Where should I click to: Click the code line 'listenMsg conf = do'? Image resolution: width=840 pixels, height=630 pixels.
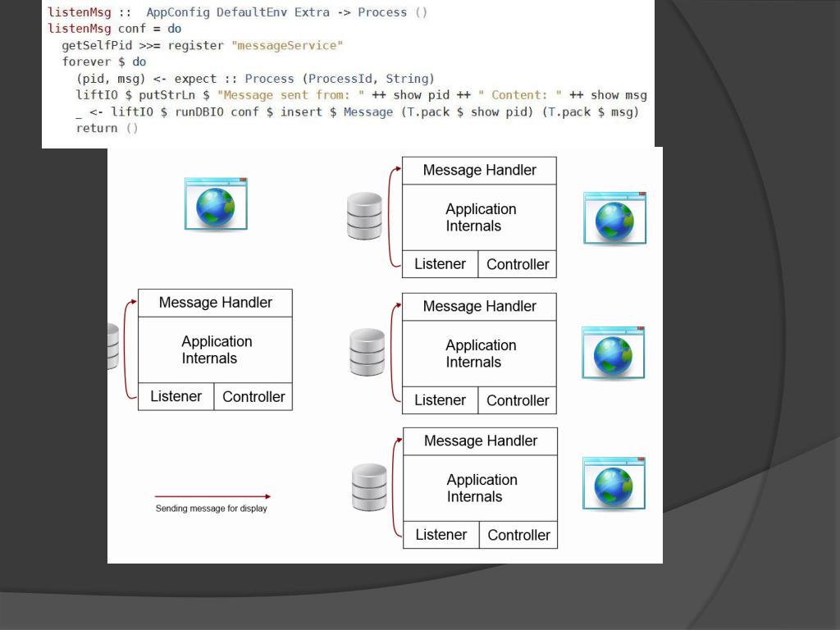pos(114,29)
